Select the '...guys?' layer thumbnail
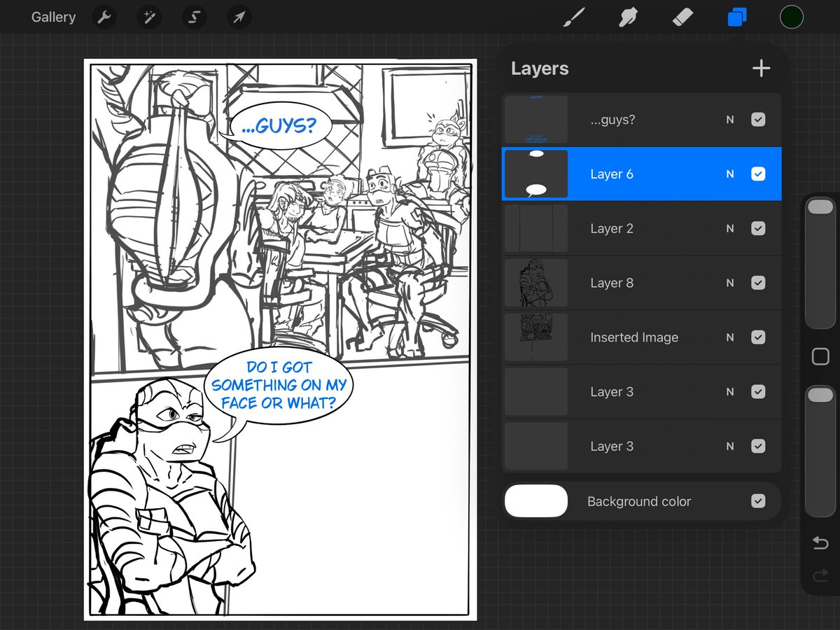The image size is (840, 630). [536, 120]
